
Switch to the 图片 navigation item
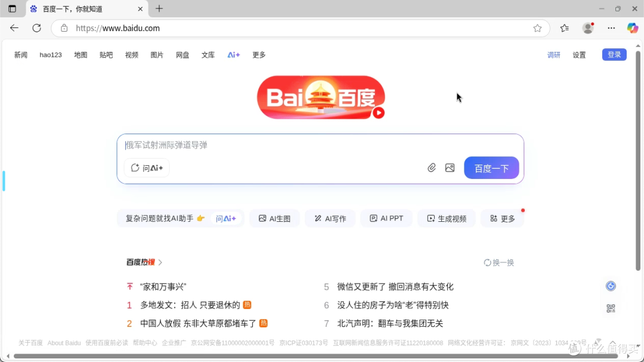(x=157, y=55)
